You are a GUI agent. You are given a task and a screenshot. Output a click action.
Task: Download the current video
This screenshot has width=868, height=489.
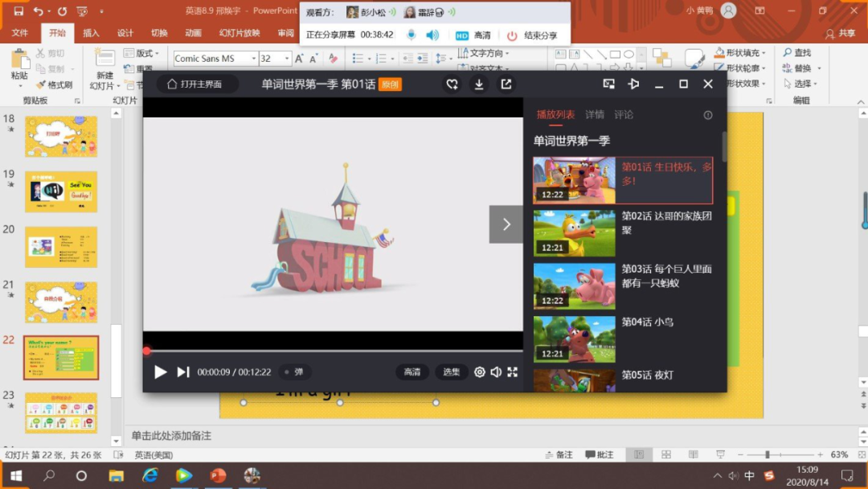coord(479,84)
